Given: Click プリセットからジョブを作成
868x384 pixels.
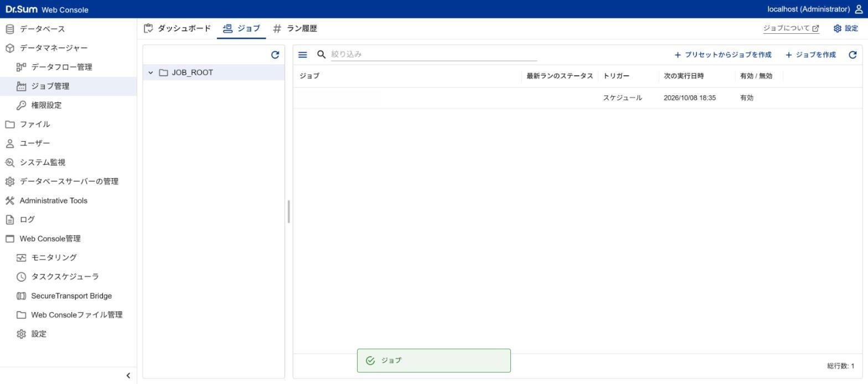Looking at the screenshot, I should (x=722, y=55).
